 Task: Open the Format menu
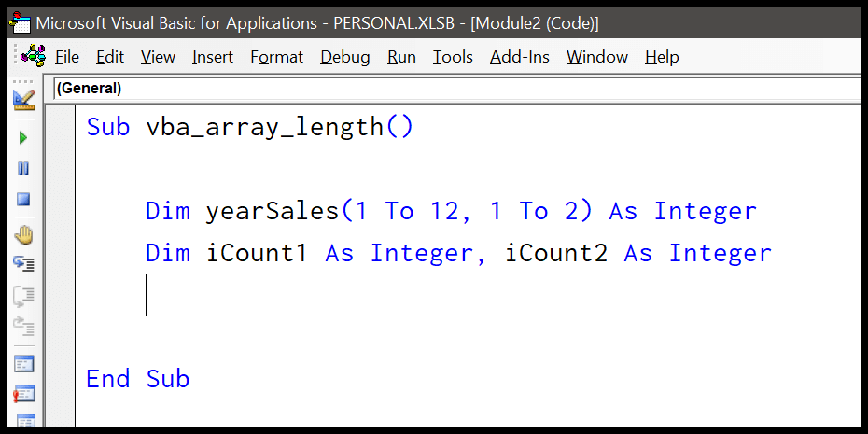point(277,57)
